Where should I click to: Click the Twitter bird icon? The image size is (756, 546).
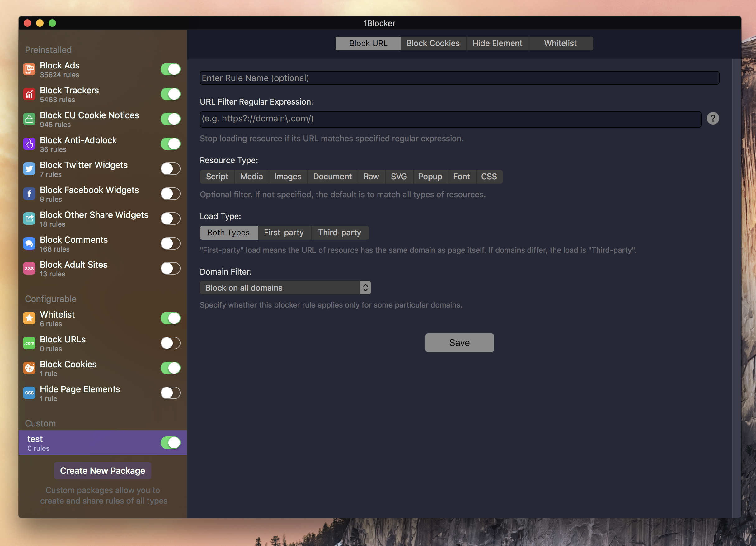pyautogui.click(x=29, y=169)
